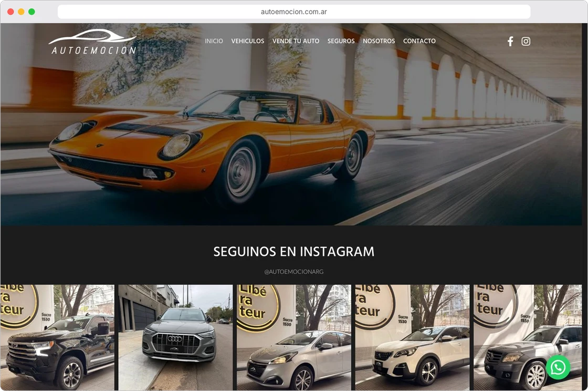Open the SEGUROS page
Viewport: 588px width, 391px height.
point(341,41)
